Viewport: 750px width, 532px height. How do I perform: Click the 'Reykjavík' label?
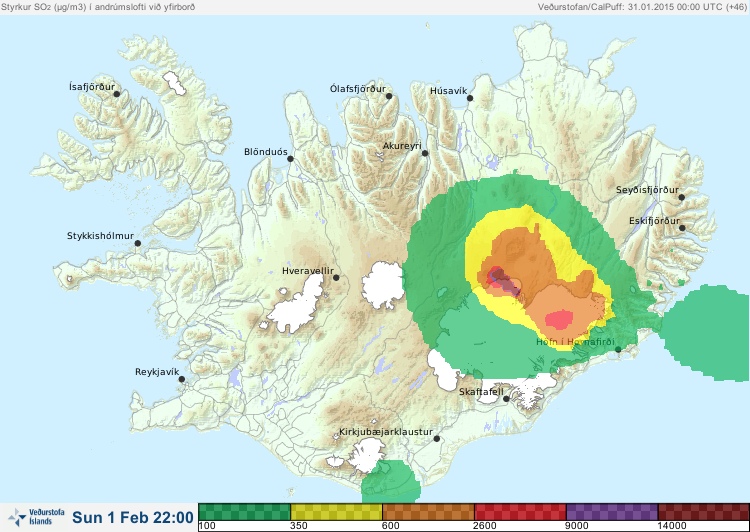[157, 372]
